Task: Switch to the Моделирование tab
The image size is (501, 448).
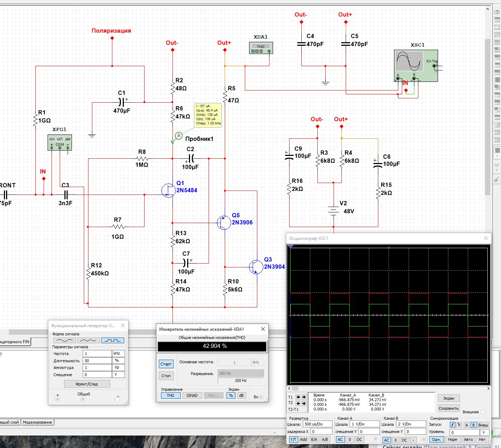Action: click(x=38, y=422)
